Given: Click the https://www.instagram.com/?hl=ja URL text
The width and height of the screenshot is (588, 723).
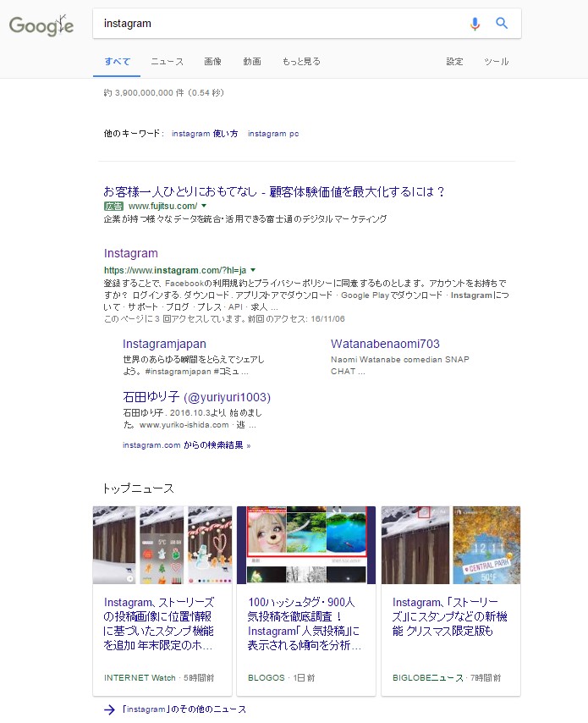Looking at the screenshot, I should (175, 270).
